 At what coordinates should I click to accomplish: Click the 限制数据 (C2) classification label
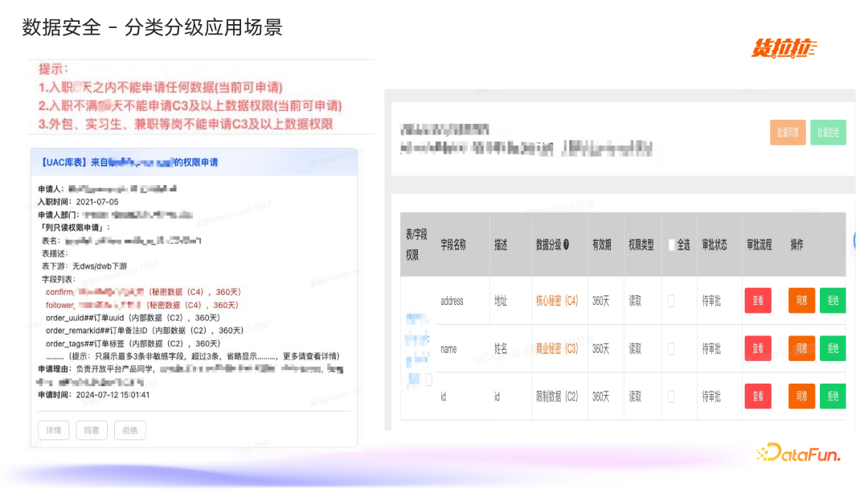pos(556,396)
